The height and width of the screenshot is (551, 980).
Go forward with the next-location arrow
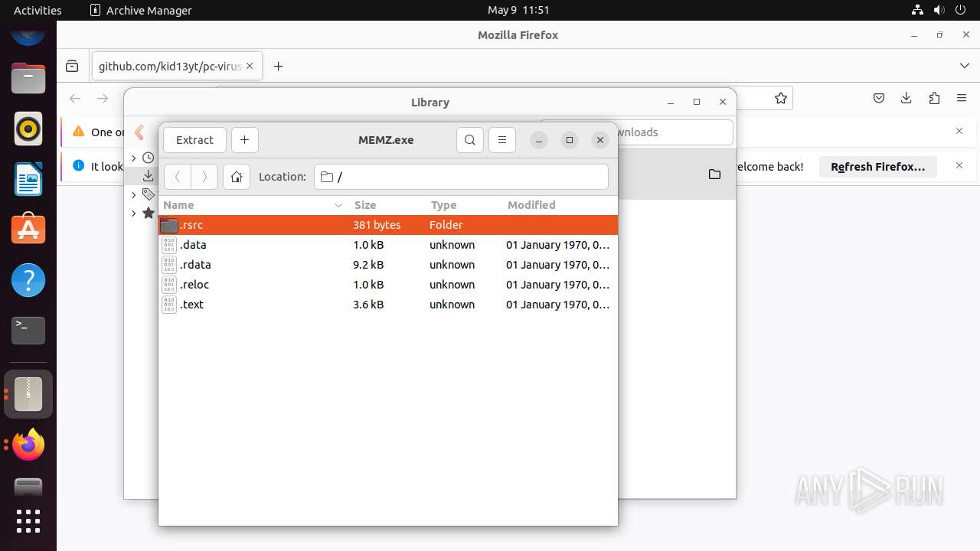coord(204,177)
